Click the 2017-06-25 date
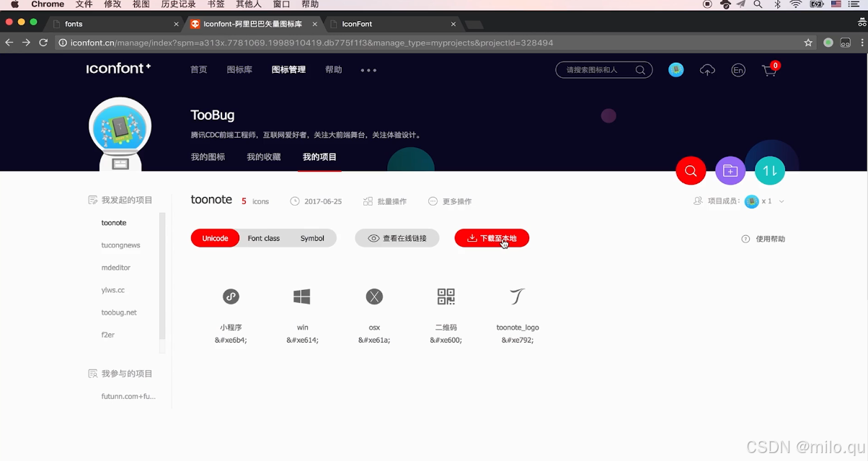 pos(323,201)
